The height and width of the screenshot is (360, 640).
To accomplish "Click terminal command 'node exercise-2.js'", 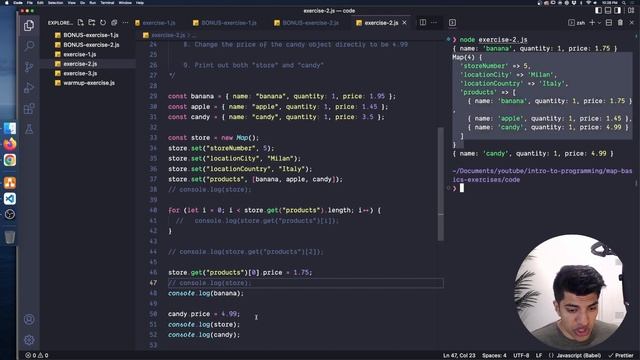I will (x=493, y=40).
